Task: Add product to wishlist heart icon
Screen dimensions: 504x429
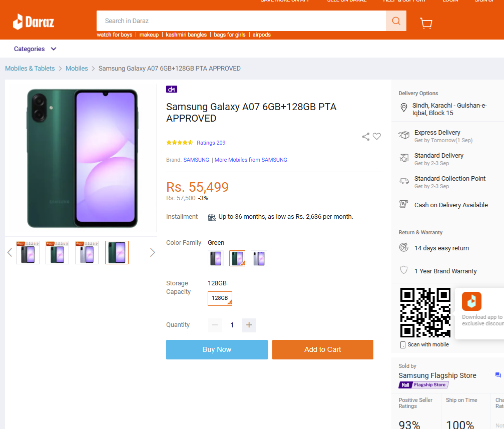Action: (377, 136)
